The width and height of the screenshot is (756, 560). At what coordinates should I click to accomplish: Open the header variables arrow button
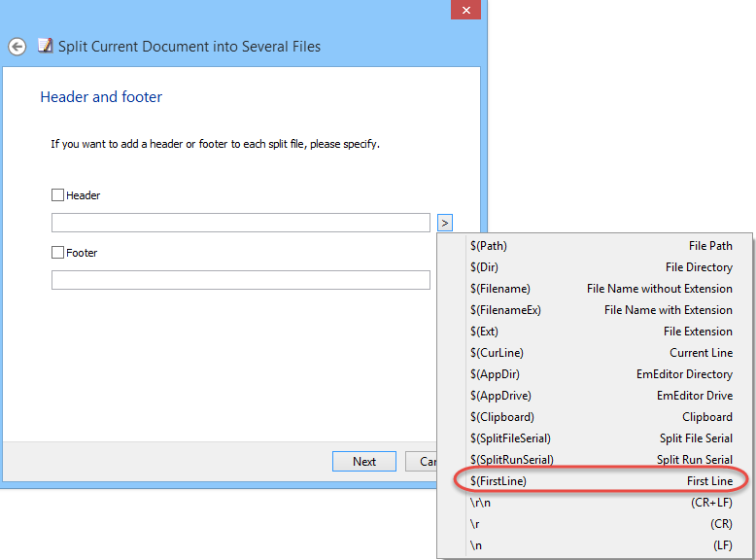(x=444, y=223)
